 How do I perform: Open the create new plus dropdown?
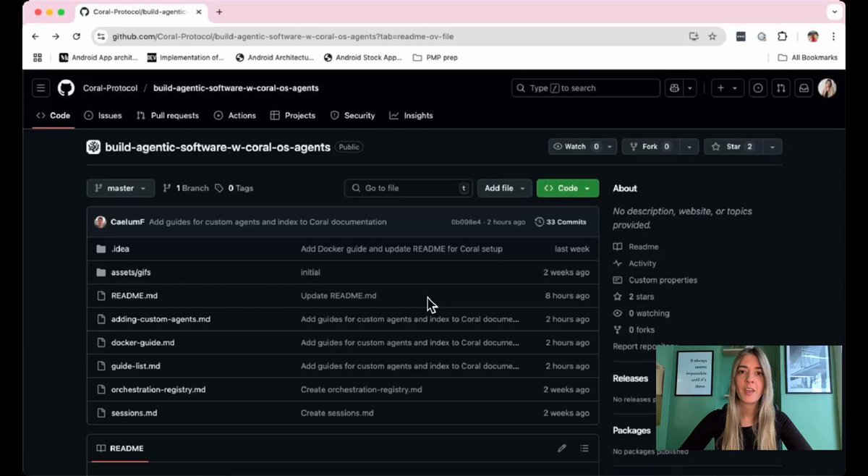click(727, 88)
